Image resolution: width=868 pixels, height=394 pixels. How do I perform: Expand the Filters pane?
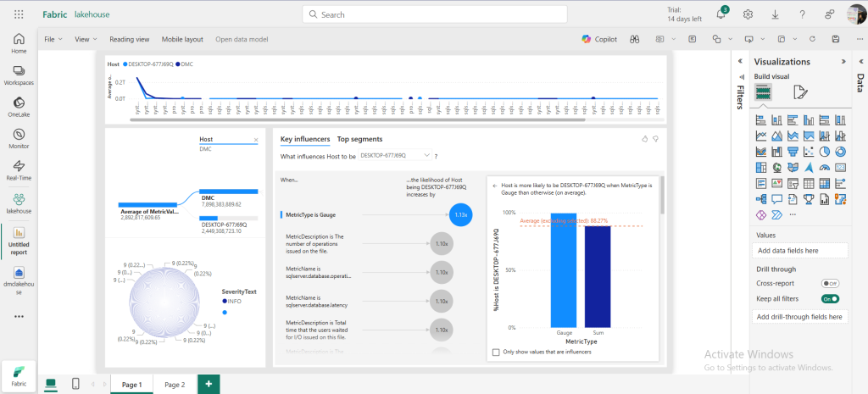(740, 61)
